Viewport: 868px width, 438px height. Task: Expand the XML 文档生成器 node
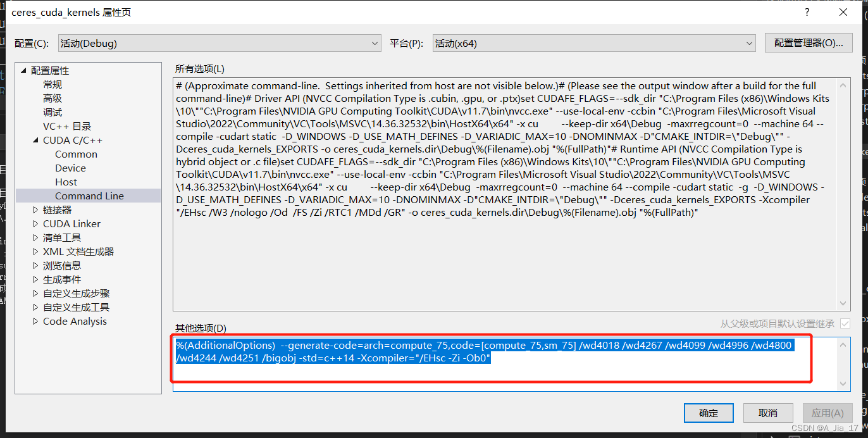point(37,251)
